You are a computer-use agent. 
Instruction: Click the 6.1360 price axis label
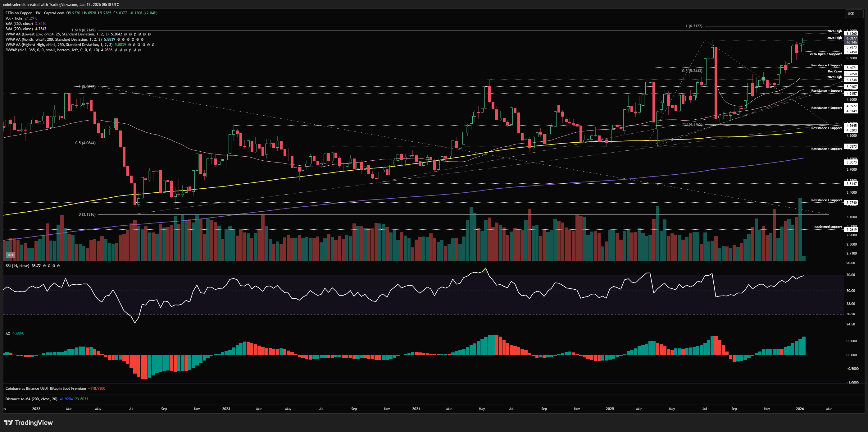point(852,33)
